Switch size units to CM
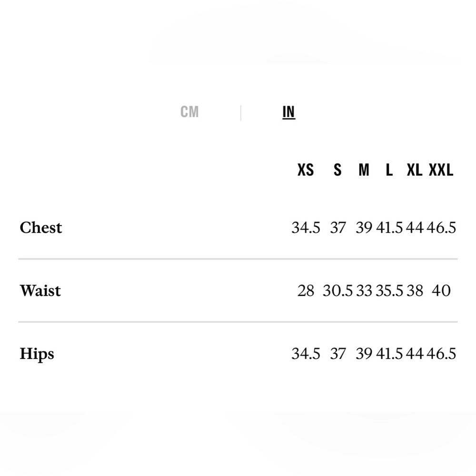 pyautogui.click(x=189, y=112)
